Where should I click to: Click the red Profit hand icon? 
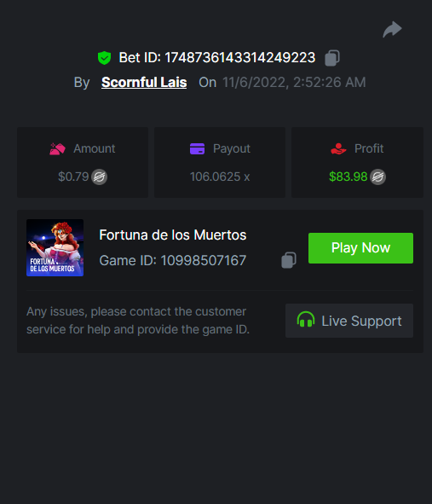coord(338,149)
